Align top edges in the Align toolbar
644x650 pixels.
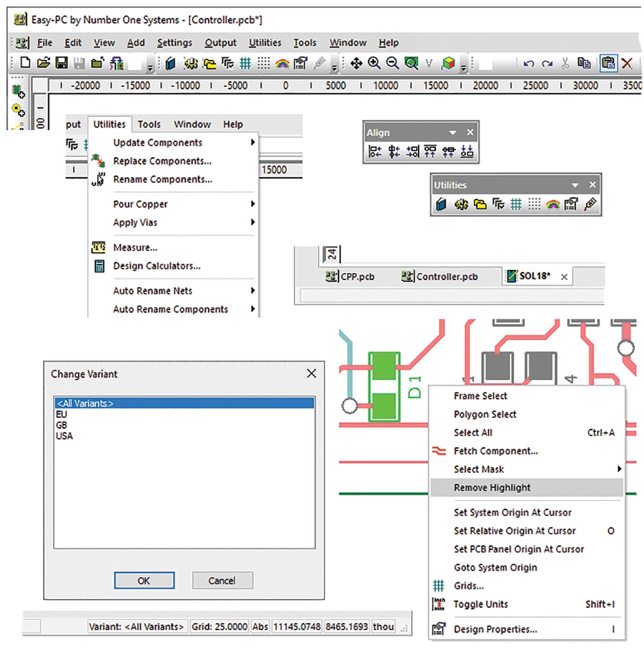tap(430, 152)
